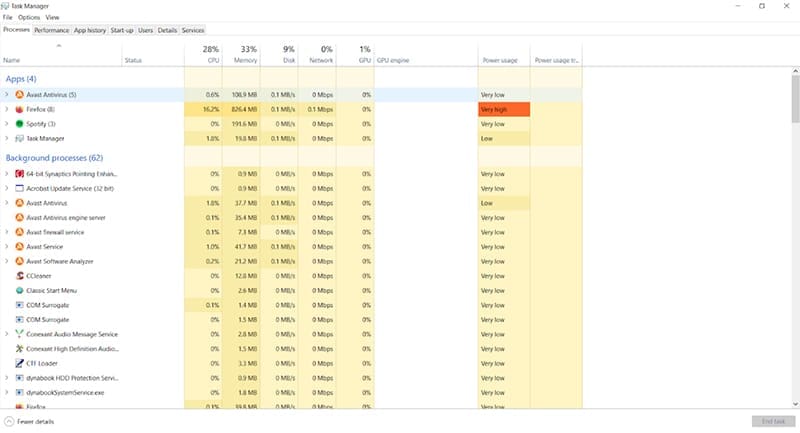
Task: Expand the Acrobat Update Service process
Action: [7, 188]
